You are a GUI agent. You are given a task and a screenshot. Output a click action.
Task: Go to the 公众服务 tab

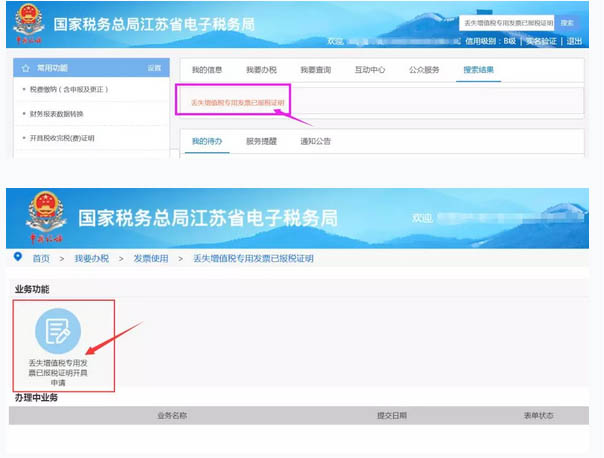(x=424, y=70)
